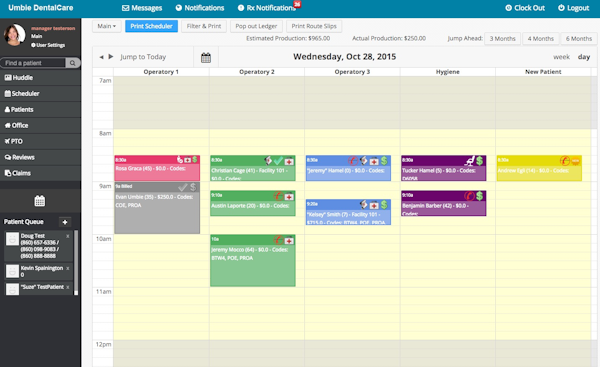The image size is (600, 367).
Task: Open Rx Notifications list
Action: click(x=267, y=8)
